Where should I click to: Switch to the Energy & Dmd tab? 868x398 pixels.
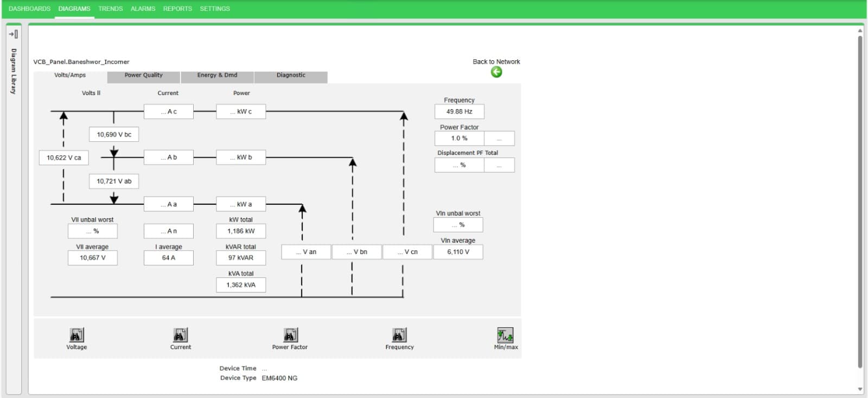pos(217,75)
